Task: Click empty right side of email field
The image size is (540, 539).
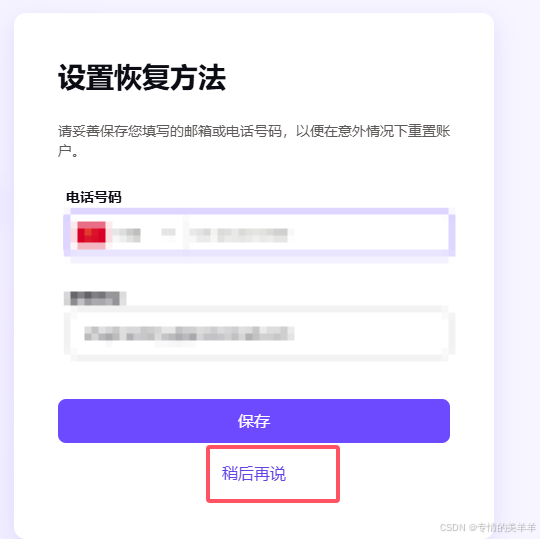Action: pos(372,333)
